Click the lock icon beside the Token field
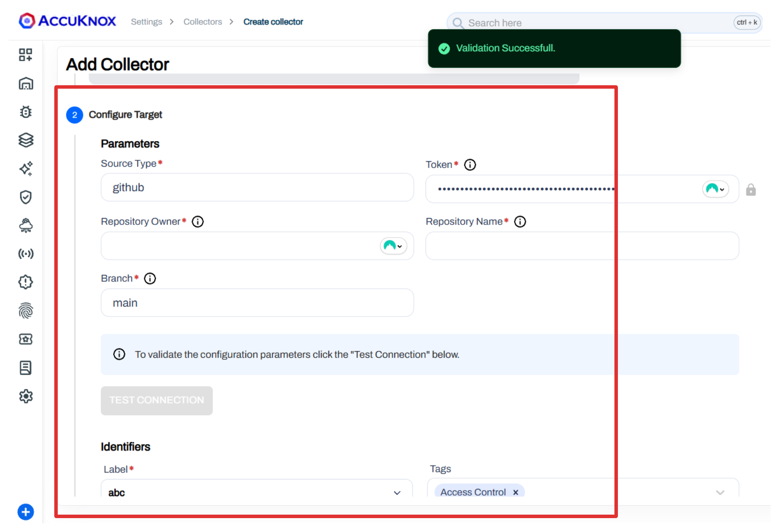The width and height of the screenshot is (779, 532). 751,189
